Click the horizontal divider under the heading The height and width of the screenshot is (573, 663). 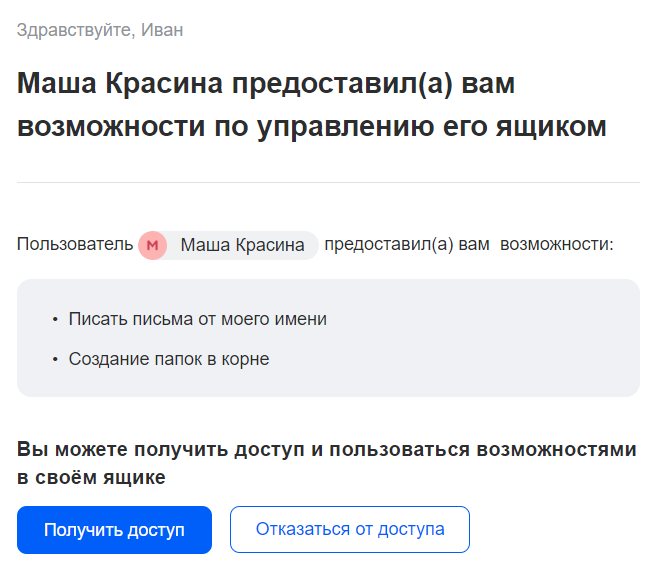click(328, 183)
